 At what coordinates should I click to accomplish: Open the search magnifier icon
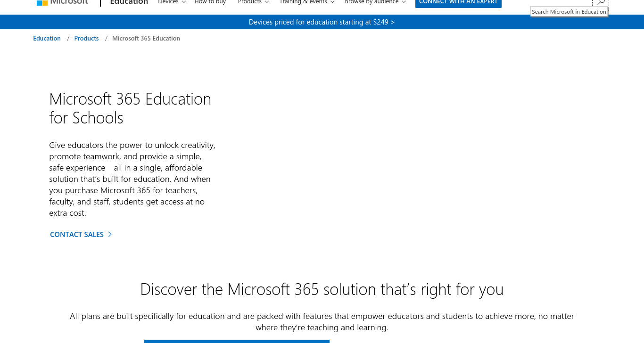[x=601, y=2]
